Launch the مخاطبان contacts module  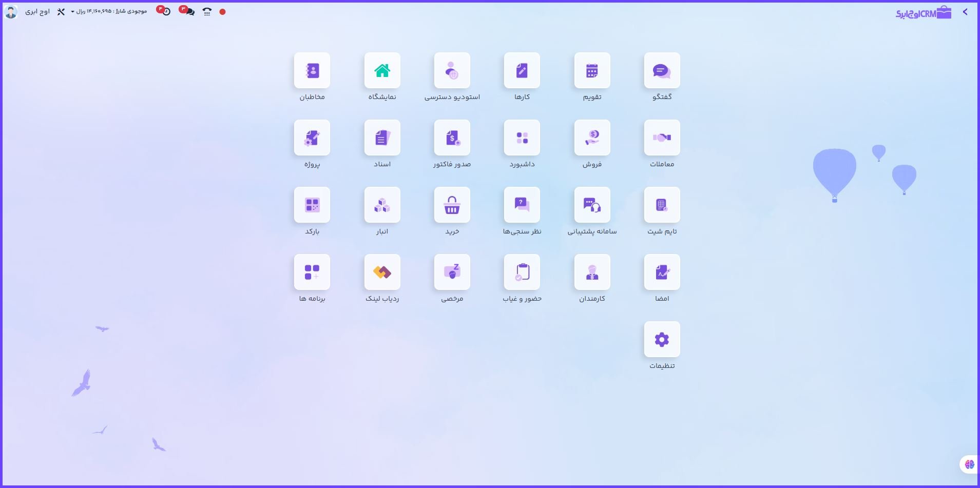pyautogui.click(x=312, y=71)
